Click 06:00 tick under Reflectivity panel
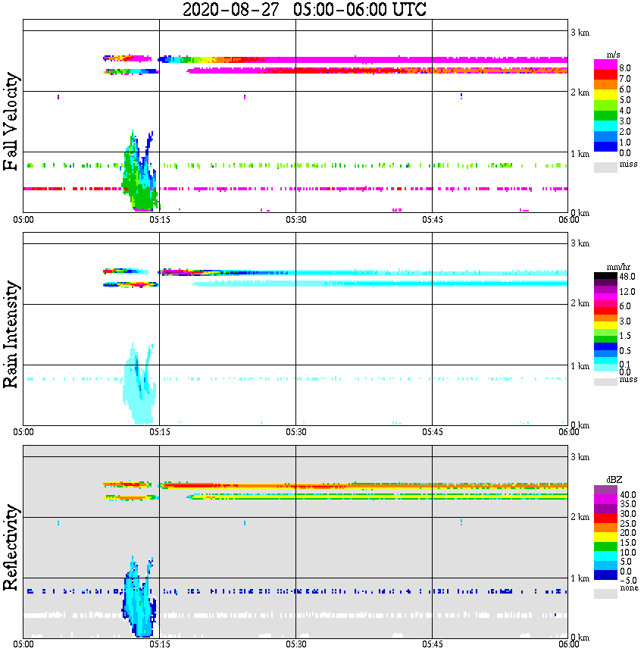 569,644
